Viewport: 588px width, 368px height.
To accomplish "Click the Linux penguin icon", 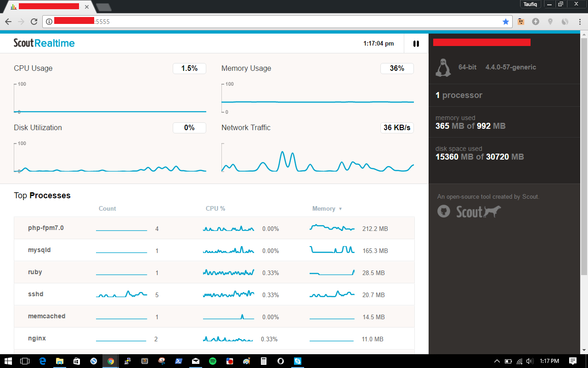I will (x=443, y=67).
